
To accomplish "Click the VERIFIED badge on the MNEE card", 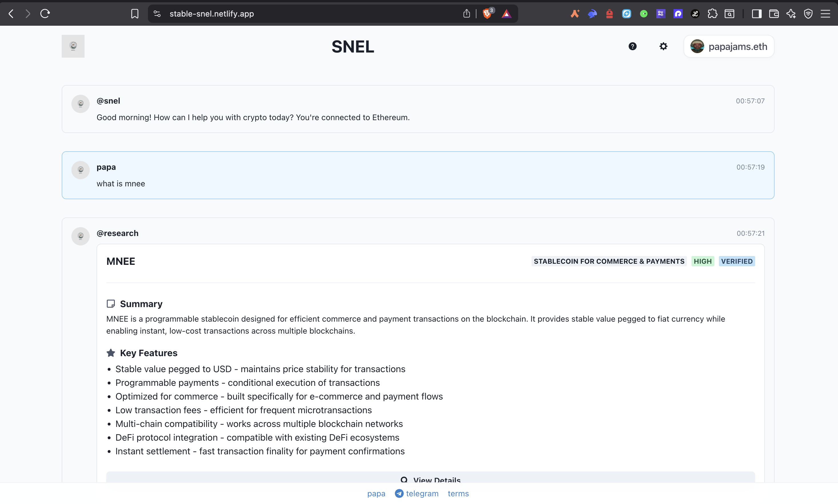I will pos(737,261).
